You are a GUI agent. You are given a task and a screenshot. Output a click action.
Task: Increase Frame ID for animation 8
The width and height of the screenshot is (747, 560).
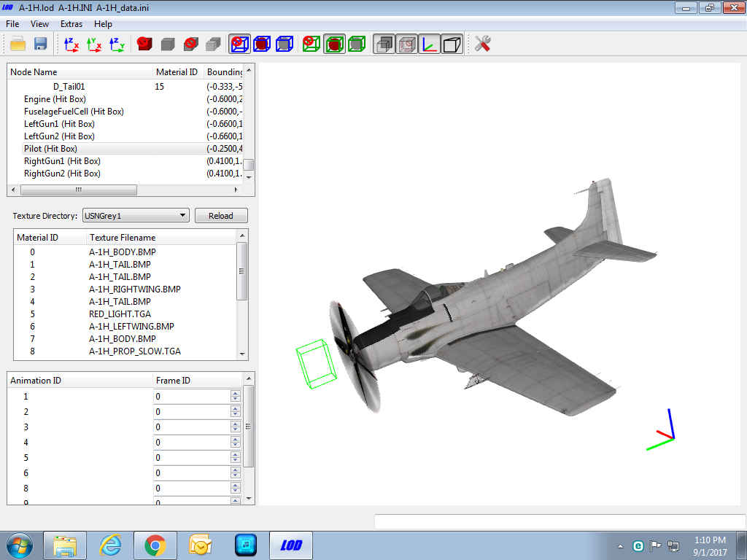(236, 485)
